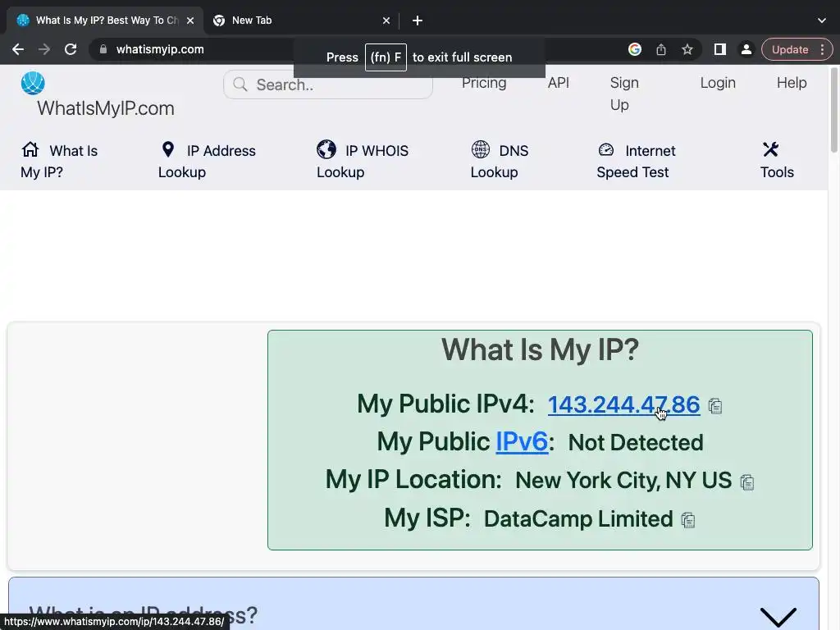Click the IPv6 hyperlink
The height and width of the screenshot is (630, 840).
coord(522,442)
